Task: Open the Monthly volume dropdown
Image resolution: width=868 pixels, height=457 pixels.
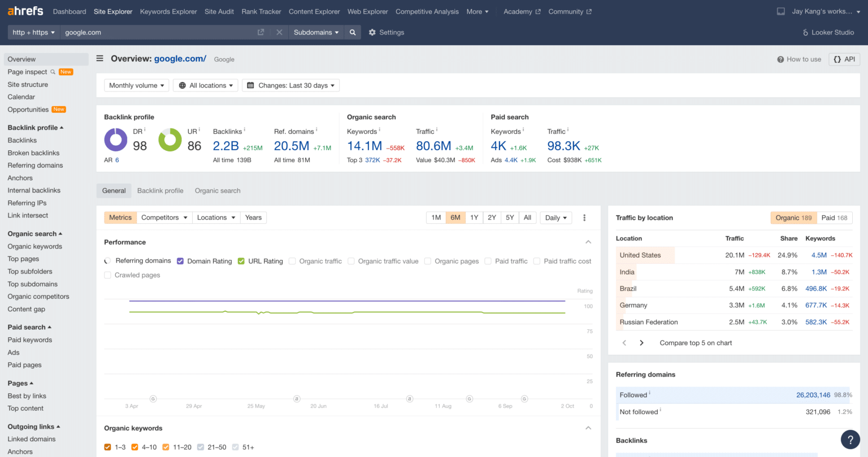Action: point(137,85)
